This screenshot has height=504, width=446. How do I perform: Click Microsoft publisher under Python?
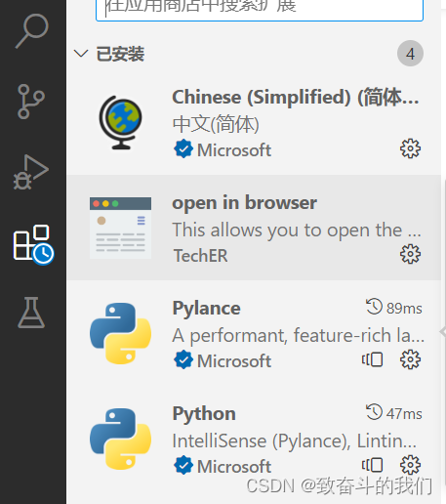(234, 467)
